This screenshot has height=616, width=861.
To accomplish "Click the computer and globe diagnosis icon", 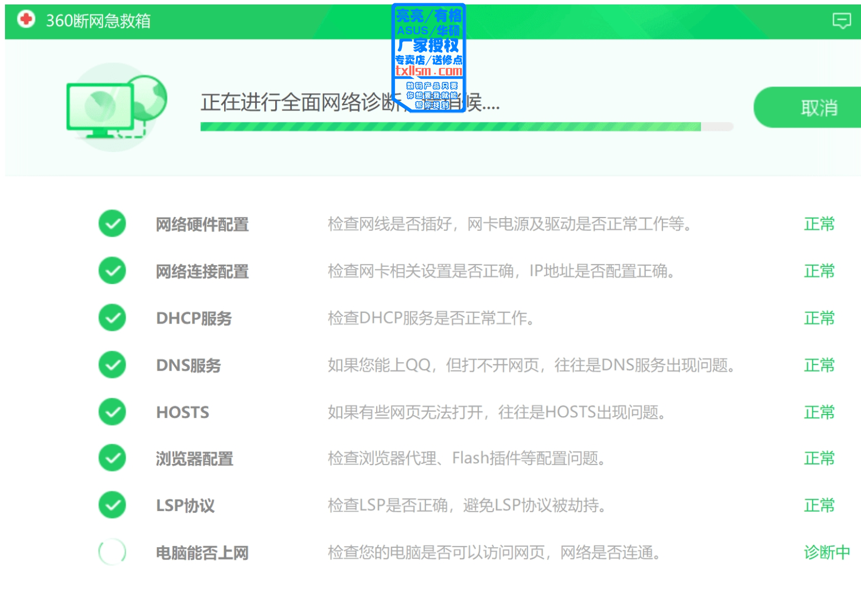I will (x=115, y=107).
